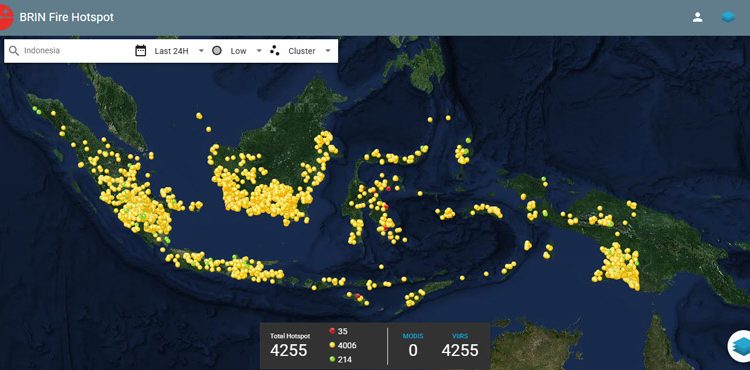
Task: Click the BRIN Fire Hotspot title
Action: (x=66, y=17)
